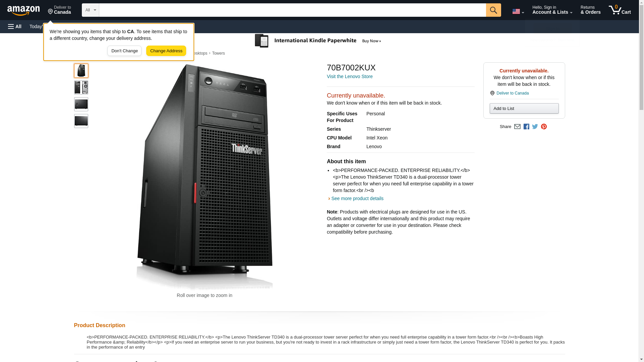The height and width of the screenshot is (362, 644).
Task: Open the shopping cart
Action: pos(620,10)
